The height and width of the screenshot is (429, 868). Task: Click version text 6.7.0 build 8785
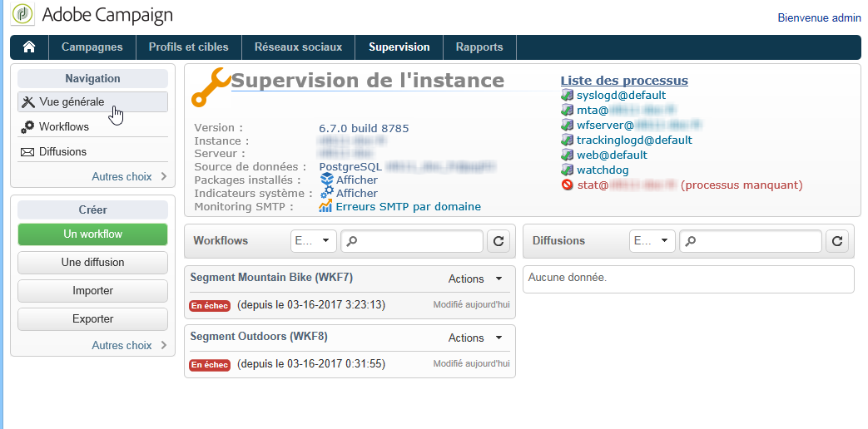(x=364, y=128)
